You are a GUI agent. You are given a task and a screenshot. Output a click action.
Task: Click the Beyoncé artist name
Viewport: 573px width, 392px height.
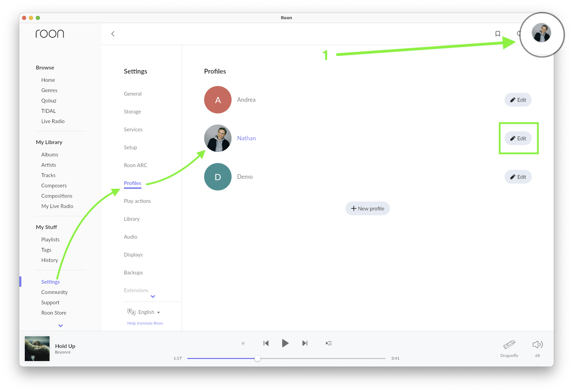click(63, 352)
